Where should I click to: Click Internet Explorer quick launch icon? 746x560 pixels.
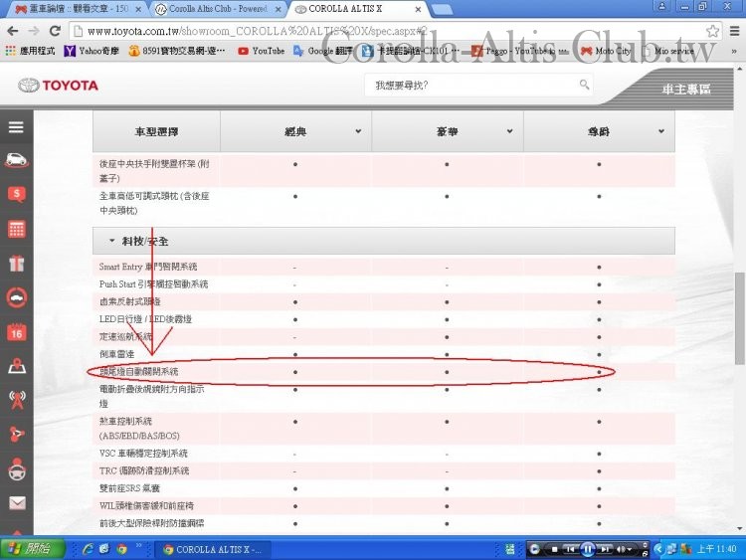pyautogui.click(x=88, y=549)
